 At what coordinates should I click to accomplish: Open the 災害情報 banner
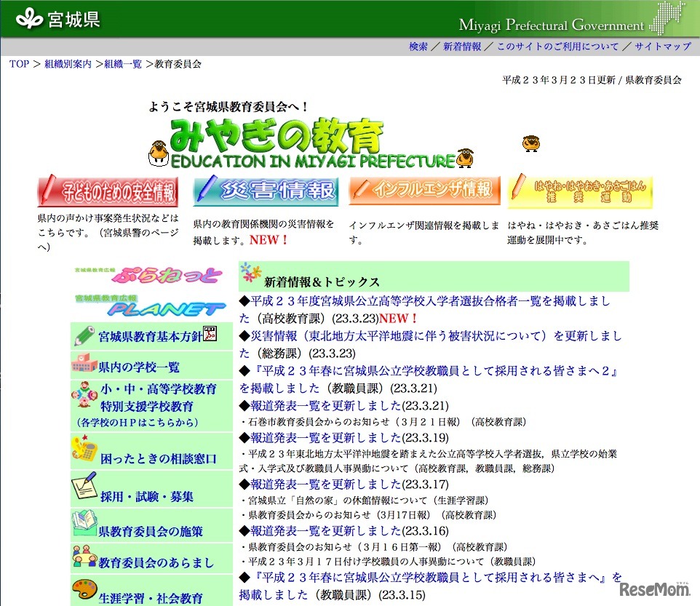[x=265, y=190]
